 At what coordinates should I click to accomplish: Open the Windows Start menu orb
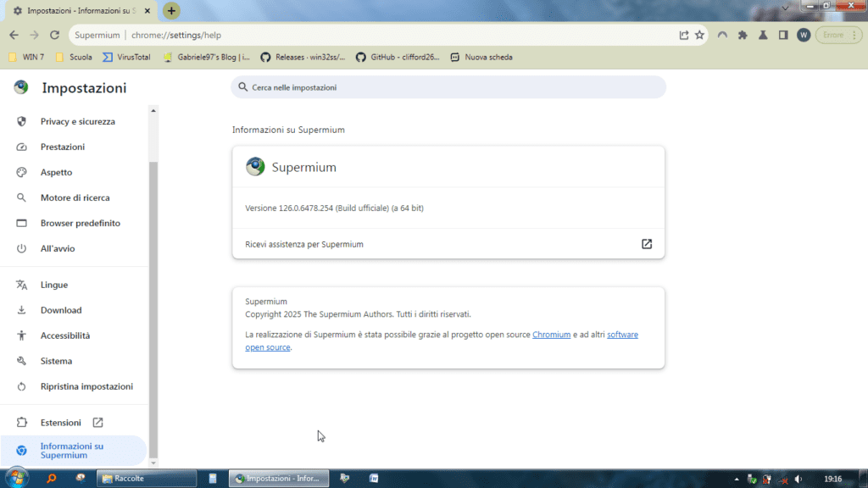click(x=17, y=478)
